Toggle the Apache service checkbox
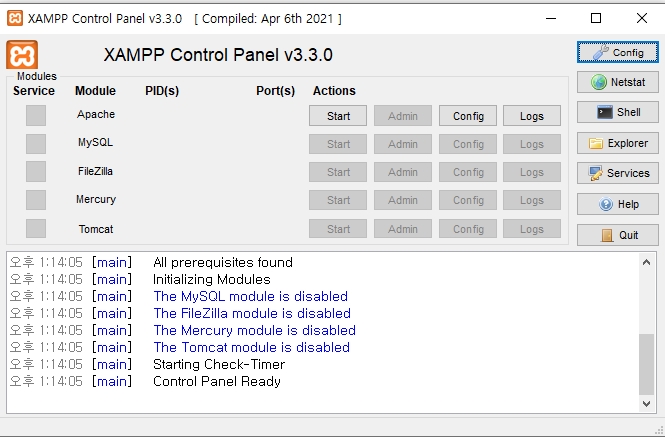Screen dimensions: 665x437 [x=36, y=115]
